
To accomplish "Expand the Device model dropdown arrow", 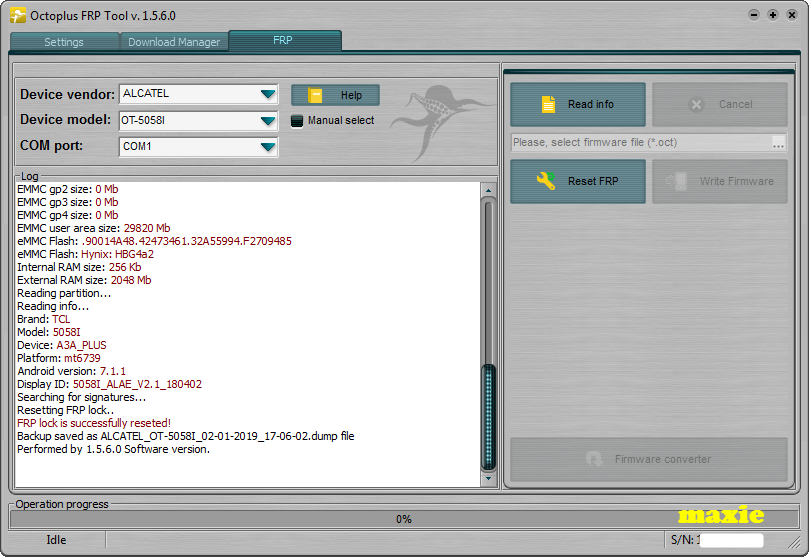I will (x=268, y=121).
